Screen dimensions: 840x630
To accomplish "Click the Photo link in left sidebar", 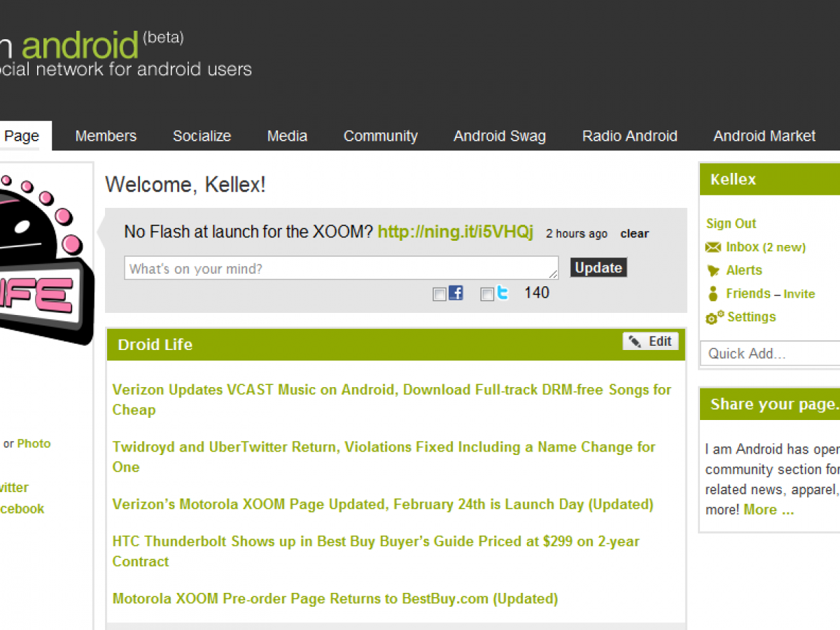I will pos(34,443).
